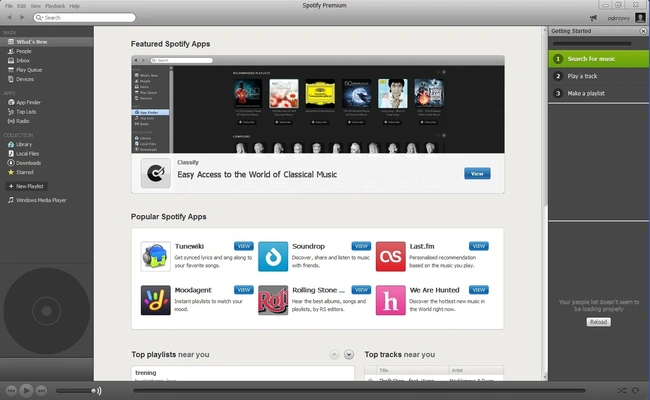Screen dimensions: 650x400
Task: Go forward with navigation arrow
Action: [22, 17]
